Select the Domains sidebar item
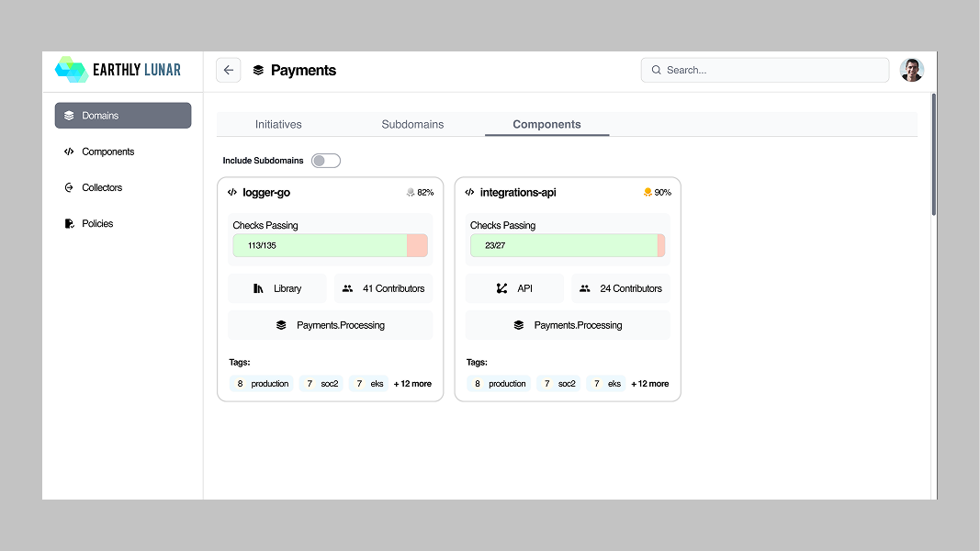The image size is (980, 551). point(122,116)
